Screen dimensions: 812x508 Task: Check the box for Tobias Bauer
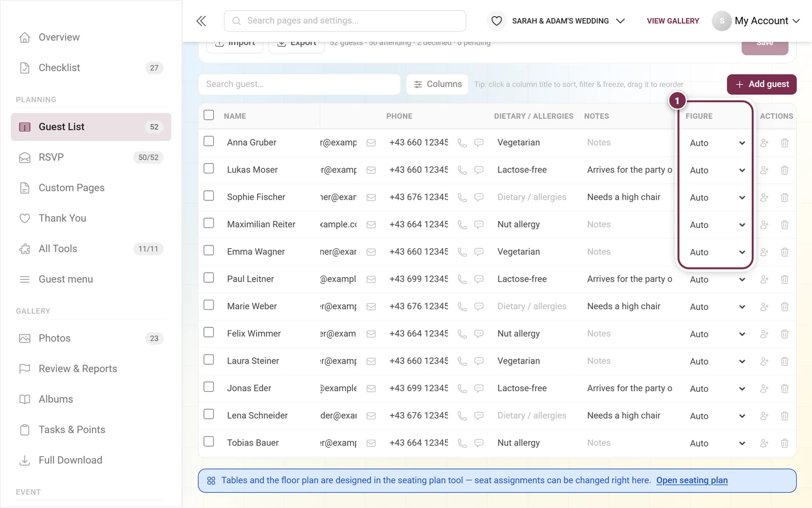tap(209, 441)
